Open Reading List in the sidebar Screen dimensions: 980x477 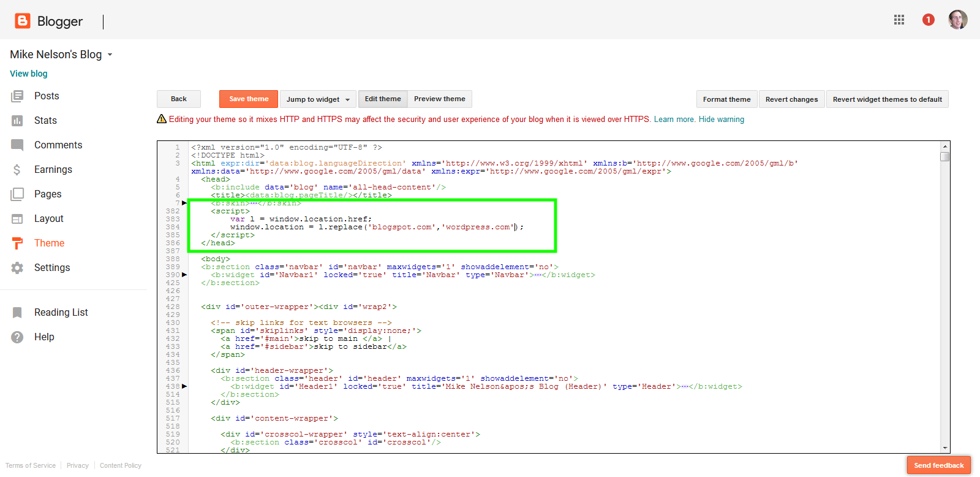click(61, 313)
